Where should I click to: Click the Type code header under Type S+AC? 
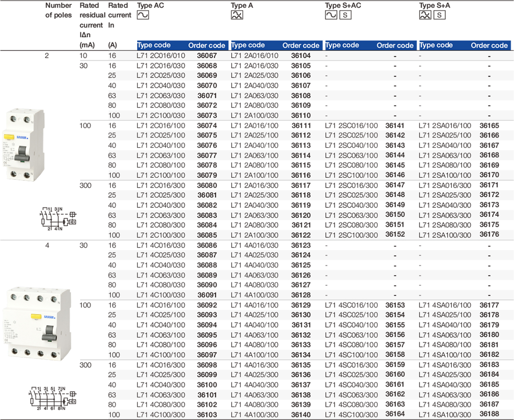pyautogui.click(x=342, y=46)
